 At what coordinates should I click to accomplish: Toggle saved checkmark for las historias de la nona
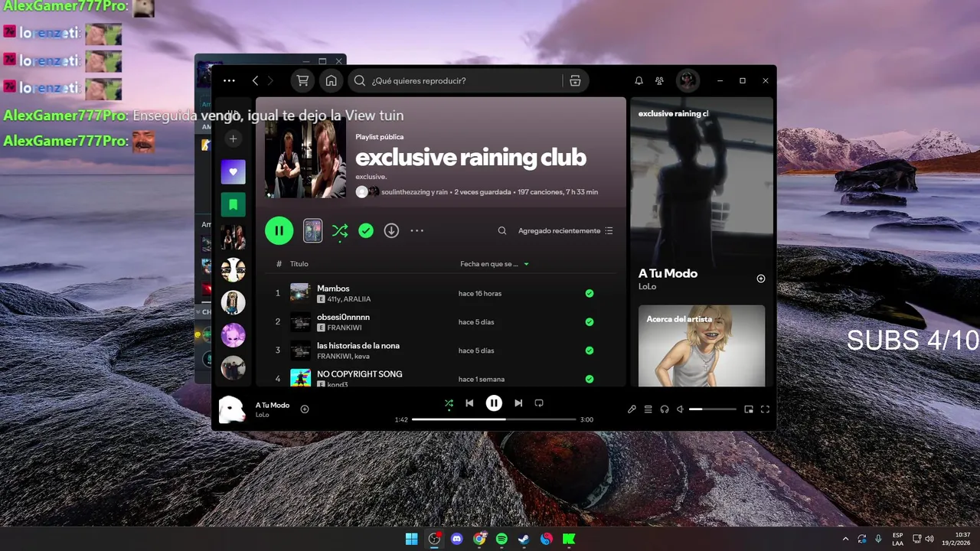590,350
